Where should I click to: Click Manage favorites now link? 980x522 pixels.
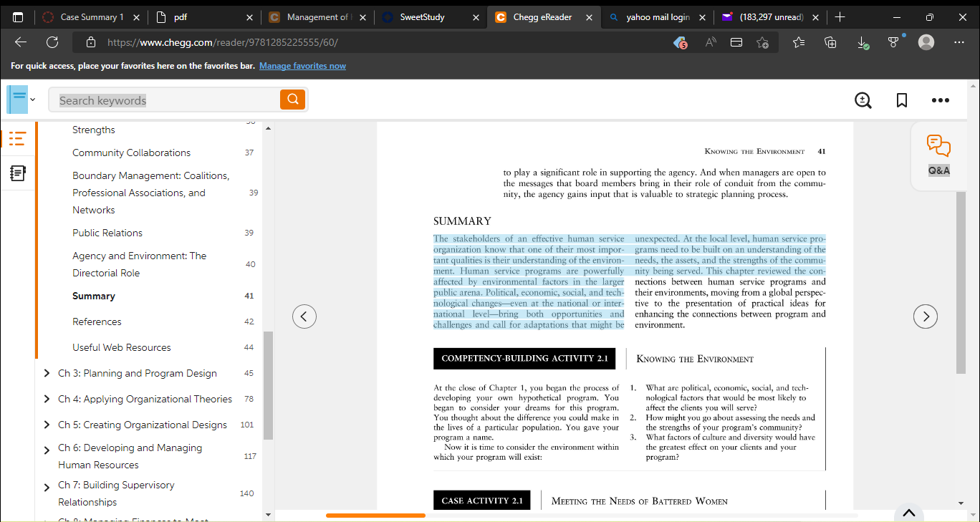tap(302, 66)
